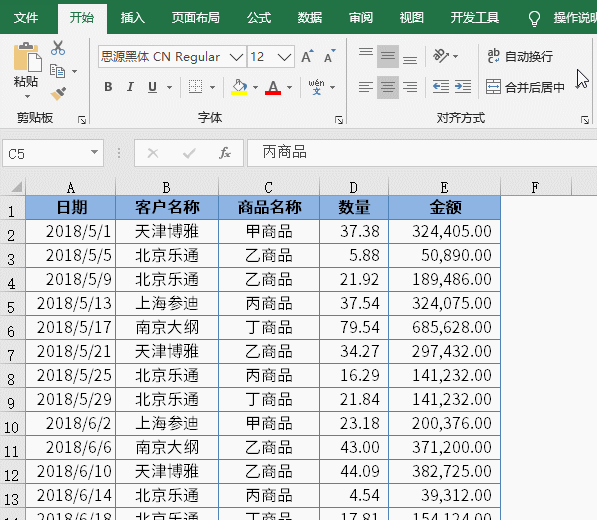597x520 pixels.
Task: Open underline style dropdown arrow
Action: tap(169, 88)
